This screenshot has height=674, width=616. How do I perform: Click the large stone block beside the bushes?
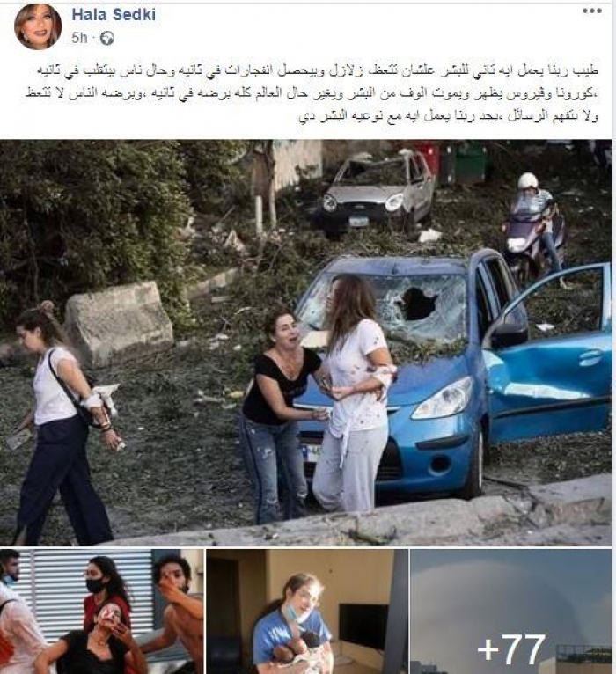[118, 322]
